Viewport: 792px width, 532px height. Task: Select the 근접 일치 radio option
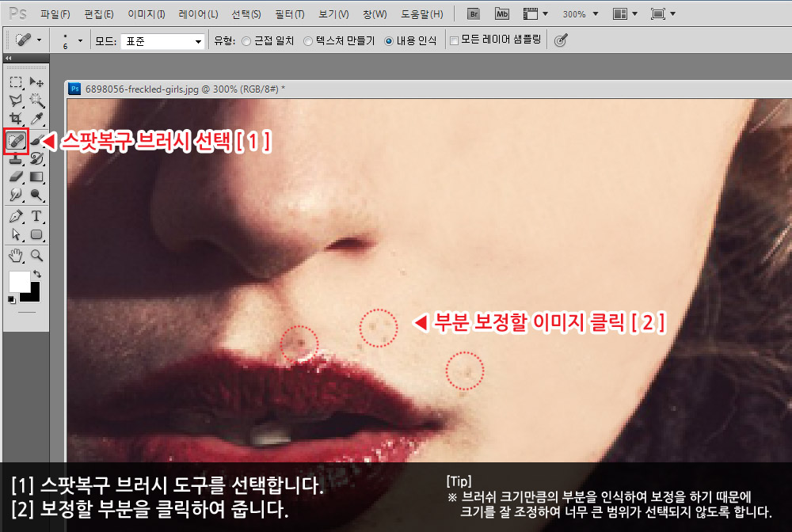[x=246, y=40]
